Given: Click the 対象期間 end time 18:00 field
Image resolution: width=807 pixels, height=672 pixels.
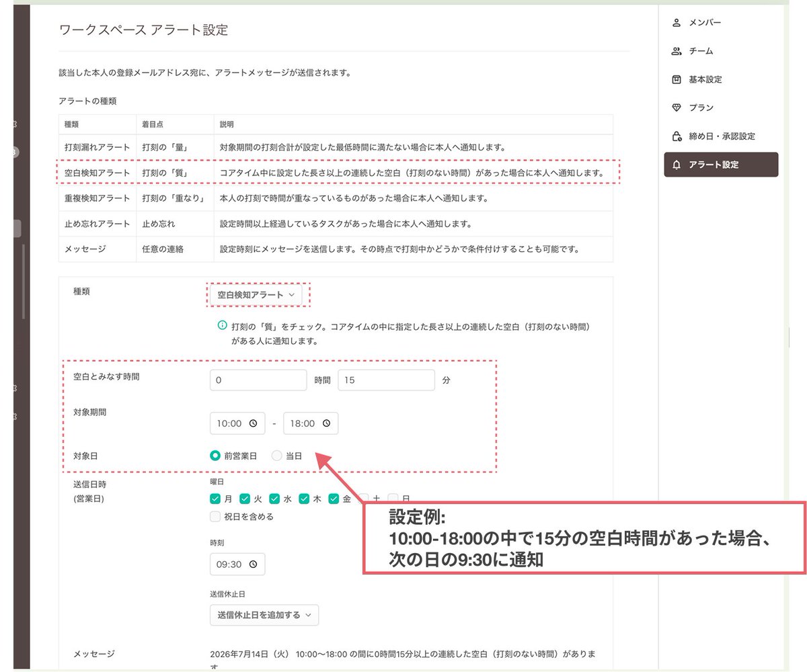Looking at the screenshot, I should 311,424.
